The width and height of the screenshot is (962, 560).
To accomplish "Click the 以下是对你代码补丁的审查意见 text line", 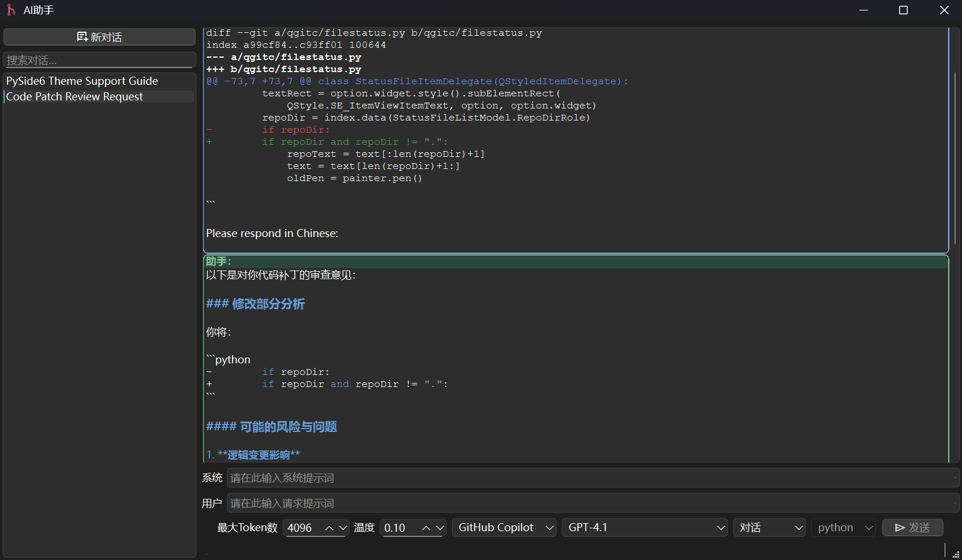I will point(280,275).
